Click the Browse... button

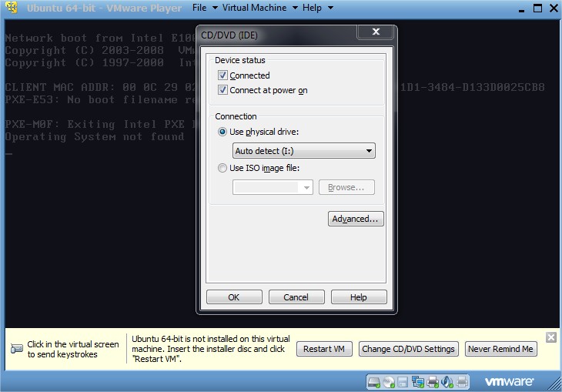pos(346,187)
